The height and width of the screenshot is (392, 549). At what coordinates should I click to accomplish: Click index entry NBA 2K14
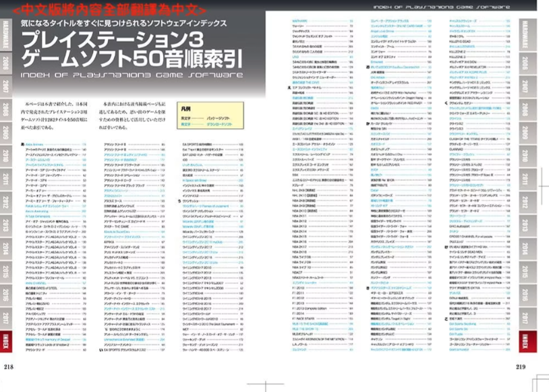[299, 231]
